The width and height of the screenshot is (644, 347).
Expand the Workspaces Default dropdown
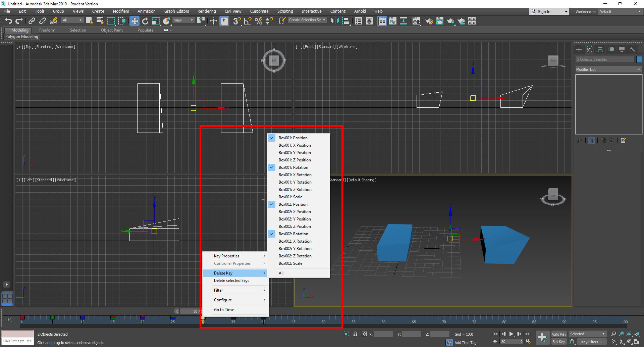tap(619, 11)
